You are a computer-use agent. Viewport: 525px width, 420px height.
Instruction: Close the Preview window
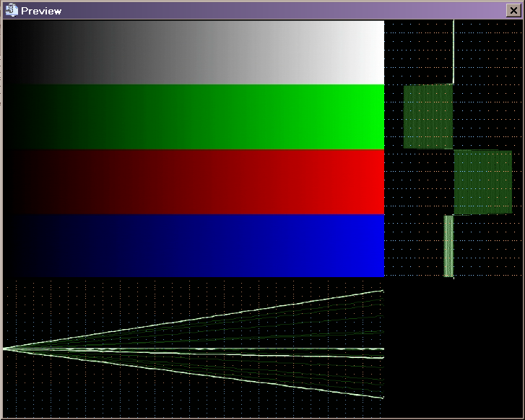(513, 11)
